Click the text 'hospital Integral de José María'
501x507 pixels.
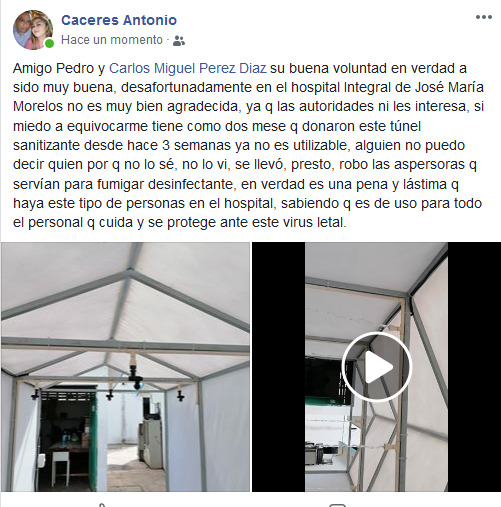coord(387,87)
